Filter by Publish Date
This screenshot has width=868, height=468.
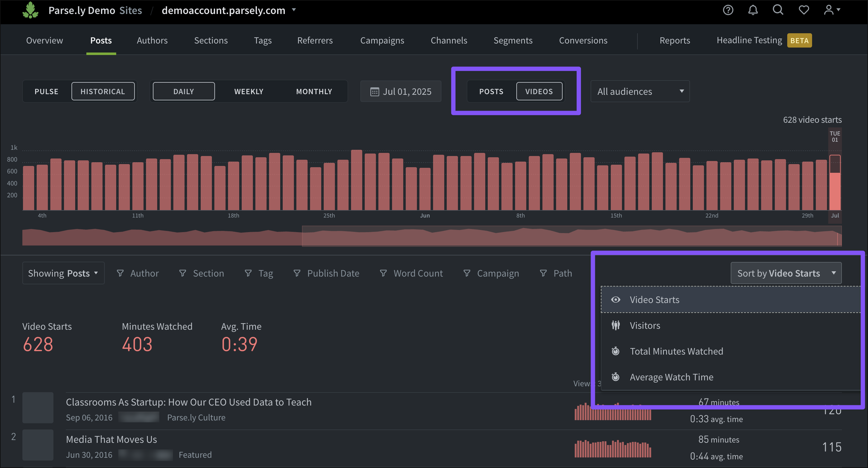click(326, 273)
